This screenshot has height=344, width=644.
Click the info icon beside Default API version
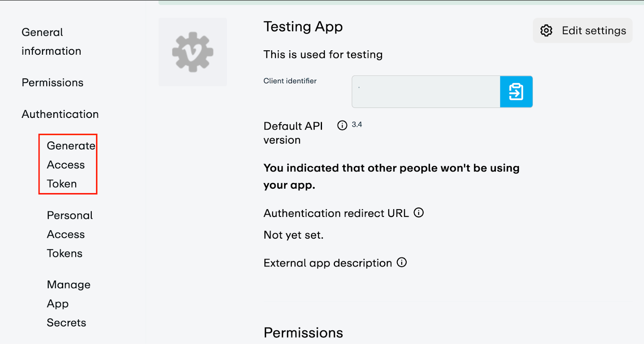(342, 126)
